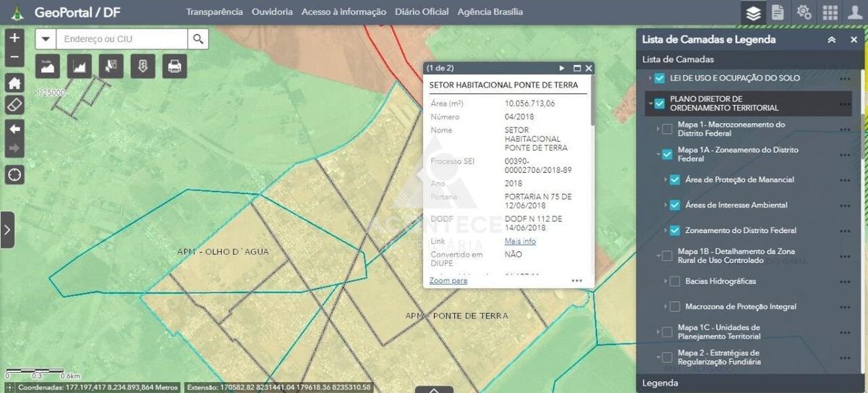Viewport: 868px width, 393px height.
Task: Expand Áreas de Interesse Ambiental node
Action: 665,205
